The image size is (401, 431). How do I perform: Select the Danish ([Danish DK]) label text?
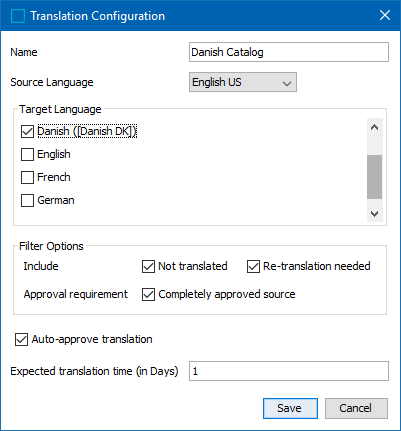pos(87,131)
